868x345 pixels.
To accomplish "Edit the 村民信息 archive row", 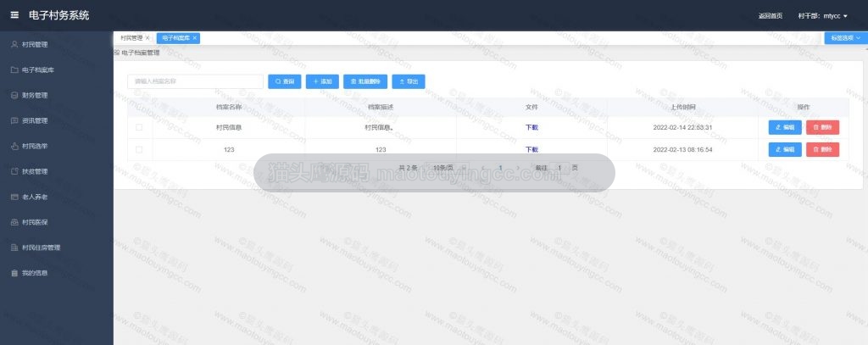I will point(785,127).
